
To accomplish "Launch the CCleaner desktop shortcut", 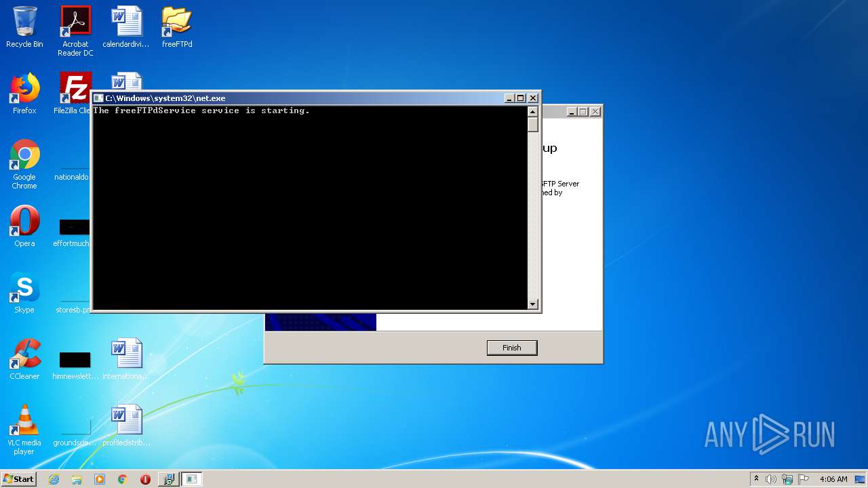I will click(x=24, y=359).
